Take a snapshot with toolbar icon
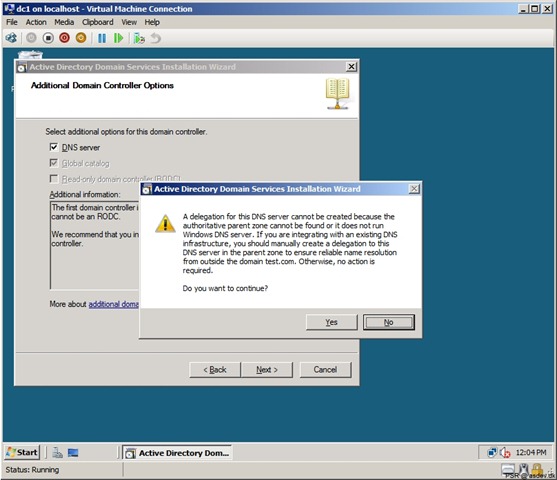Viewport: 557px width, 480px height. pyautogui.click(x=139, y=38)
